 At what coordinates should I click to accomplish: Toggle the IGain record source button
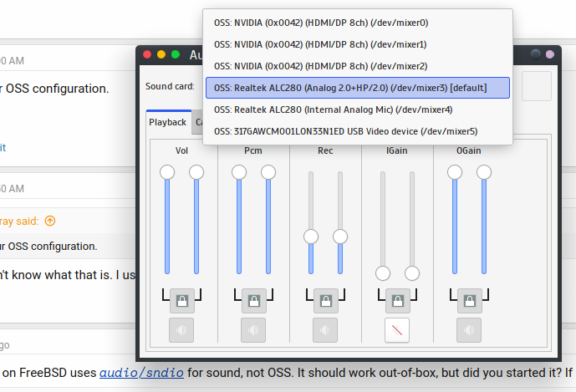[x=397, y=330]
